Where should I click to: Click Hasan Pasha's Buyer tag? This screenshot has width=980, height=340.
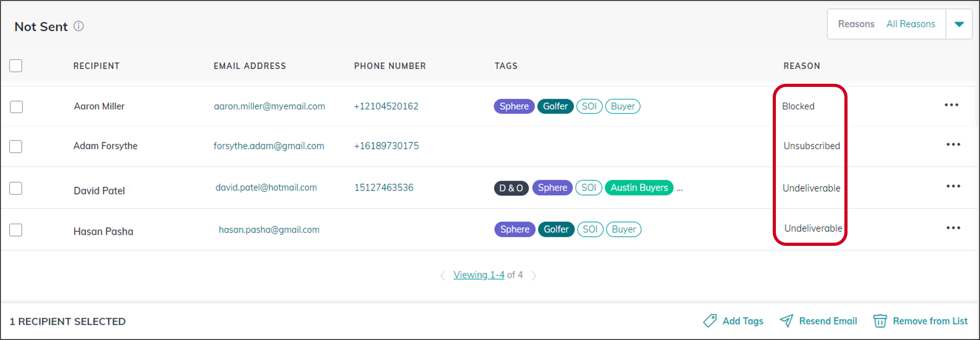tap(624, 229)
